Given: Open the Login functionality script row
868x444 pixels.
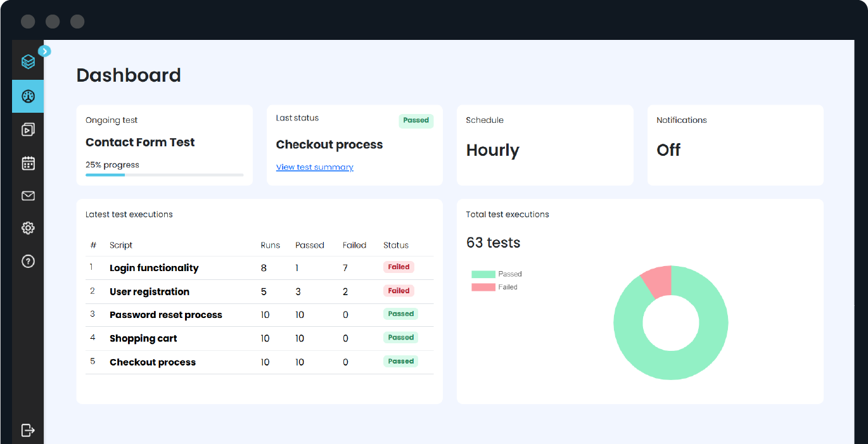Looking at the screenshot, I should pos(154,268).
